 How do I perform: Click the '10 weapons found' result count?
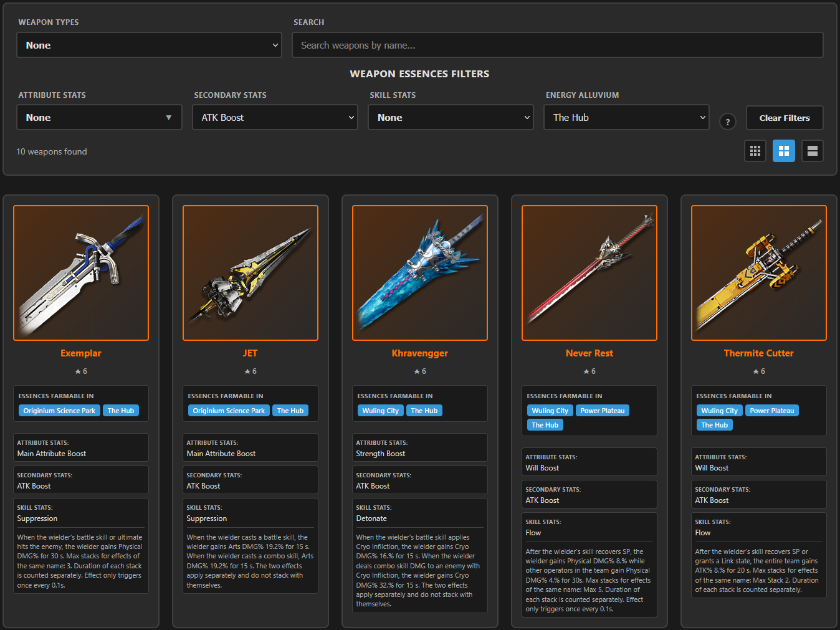click(52, 151)
